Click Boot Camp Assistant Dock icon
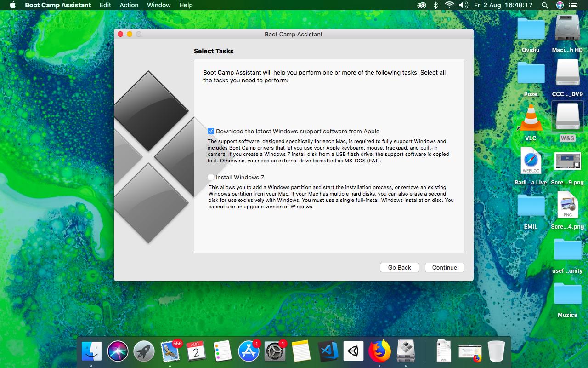This screenshot has height=368, width=588. [406, 352]
